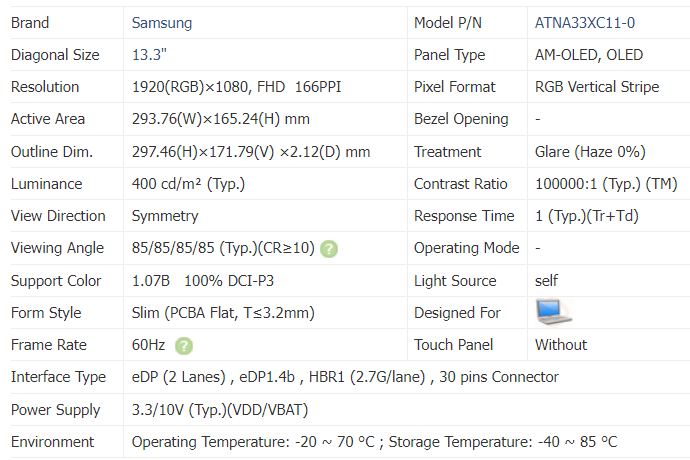Click the AM-OLED, OLED panel type value

589,55
